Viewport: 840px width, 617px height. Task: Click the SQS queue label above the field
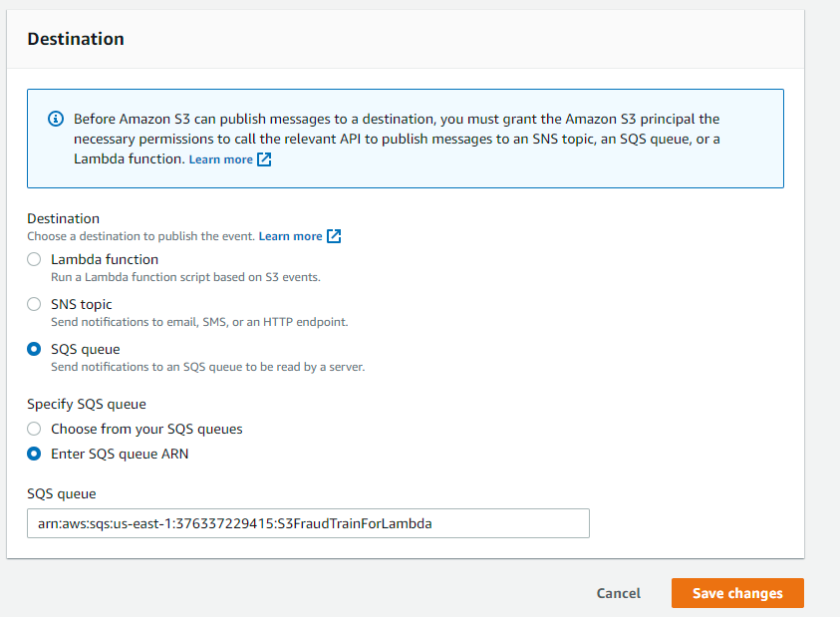tap(61, 494)
